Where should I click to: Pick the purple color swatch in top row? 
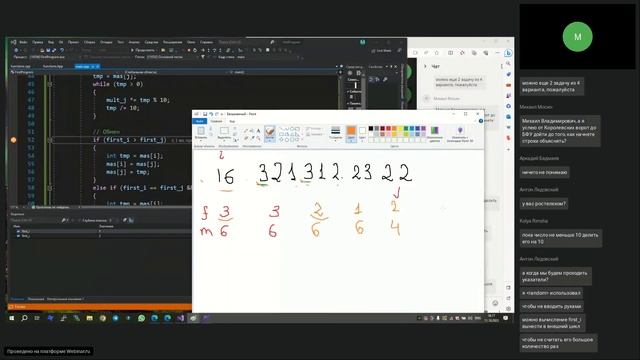[424, 129]
